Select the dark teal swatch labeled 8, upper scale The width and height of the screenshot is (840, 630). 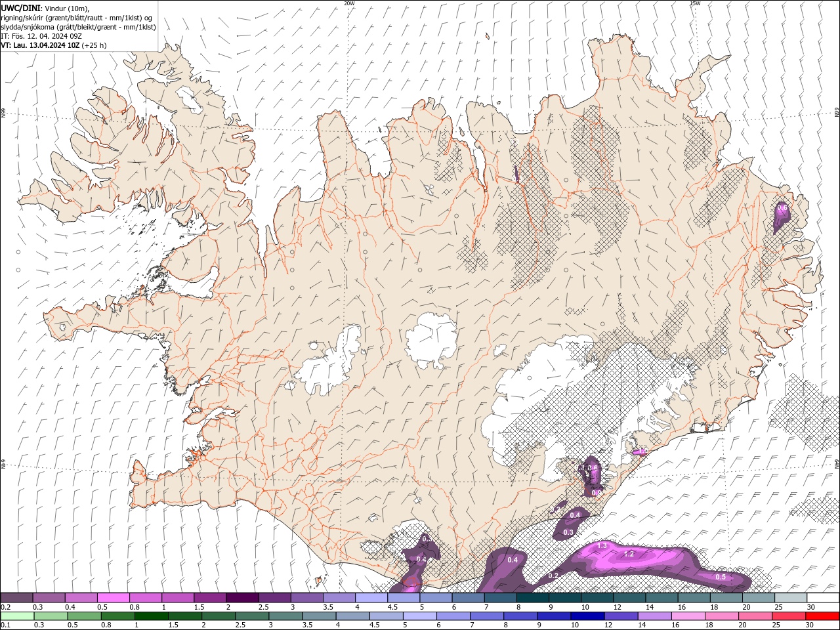coord(533,598)
